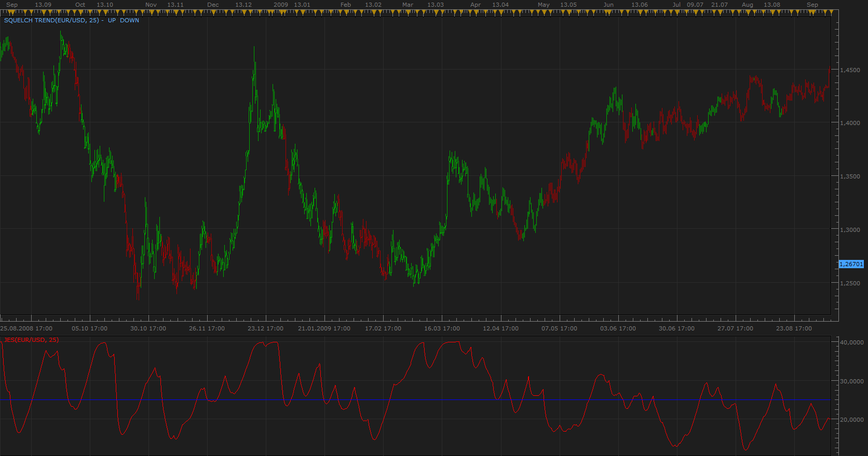Click the 13.09 date in top ruler
Viewport: 868px width, 456px height.
(43, 5)
